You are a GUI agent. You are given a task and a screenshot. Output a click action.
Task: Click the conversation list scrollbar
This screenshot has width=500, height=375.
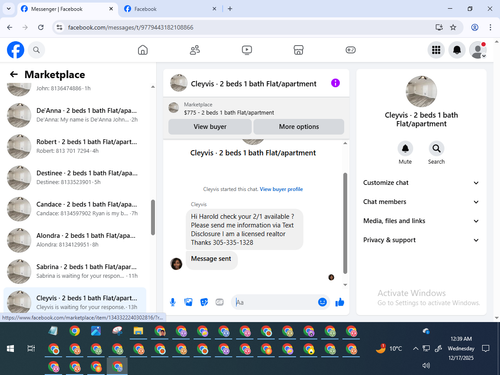[x=153, y=217]
